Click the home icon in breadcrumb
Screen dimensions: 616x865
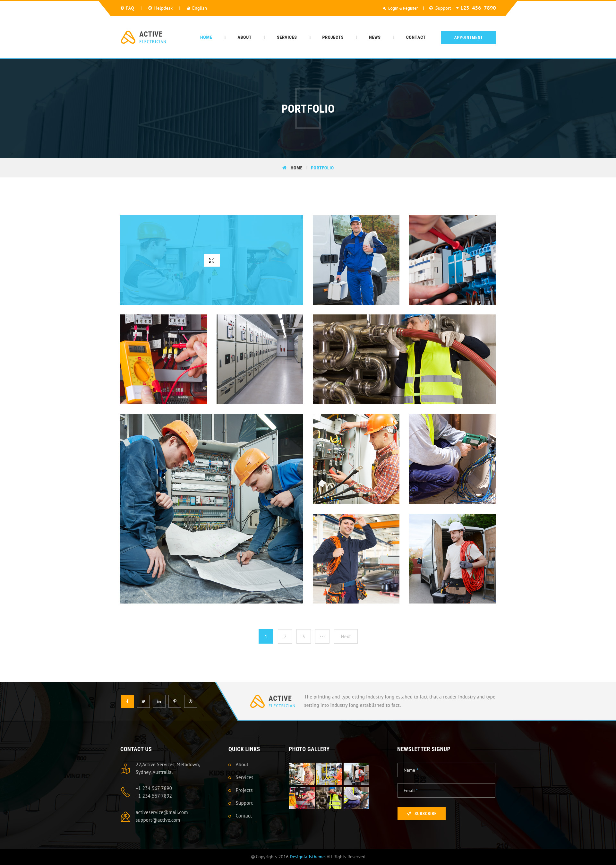coord(284,167)
